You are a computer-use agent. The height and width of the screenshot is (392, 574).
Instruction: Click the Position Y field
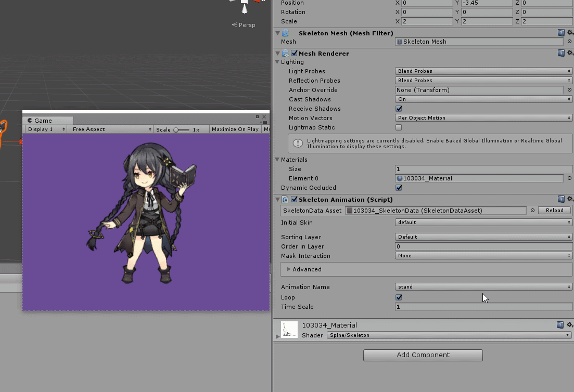click(x=487, y=3)
